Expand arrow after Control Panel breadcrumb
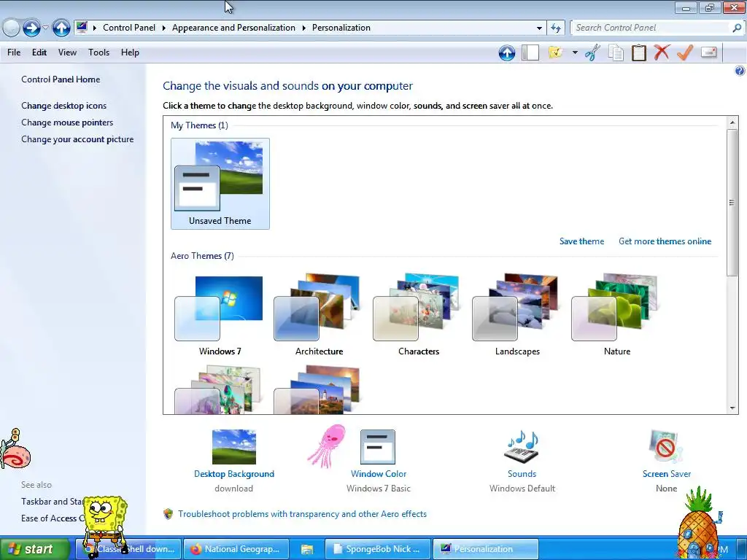Viewport: 747px width, 560px height. click(x=164, y=28)
